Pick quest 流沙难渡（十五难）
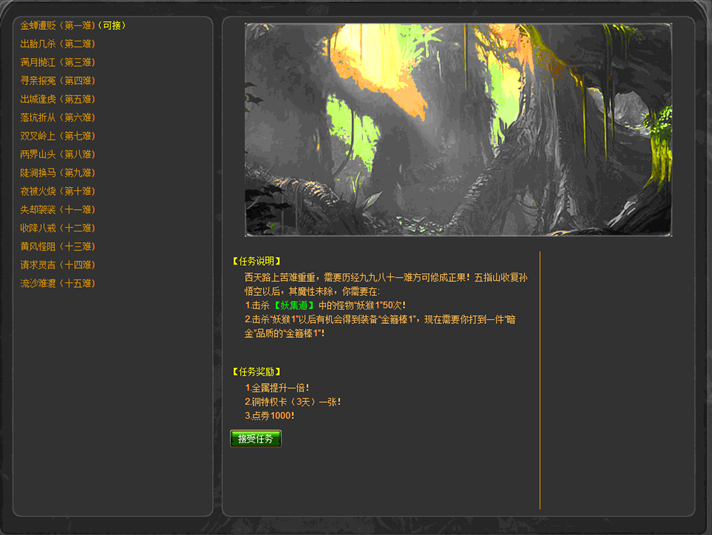Screen dimensions: 712x535 coord(58,283)
